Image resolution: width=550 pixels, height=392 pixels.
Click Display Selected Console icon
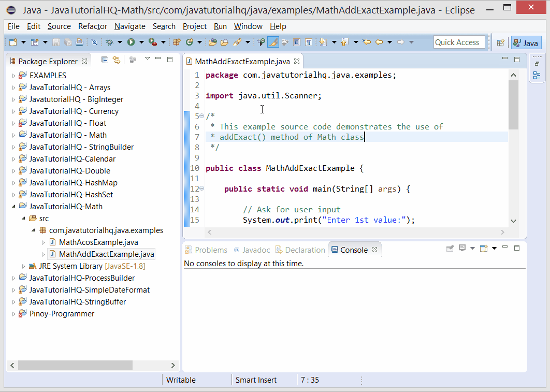[462, 249]
